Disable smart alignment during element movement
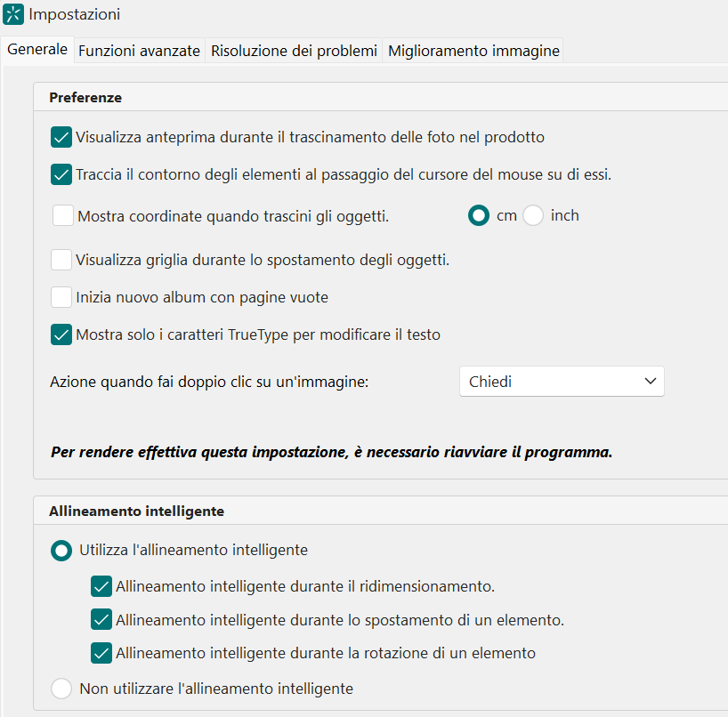 (x=101, y=620)
